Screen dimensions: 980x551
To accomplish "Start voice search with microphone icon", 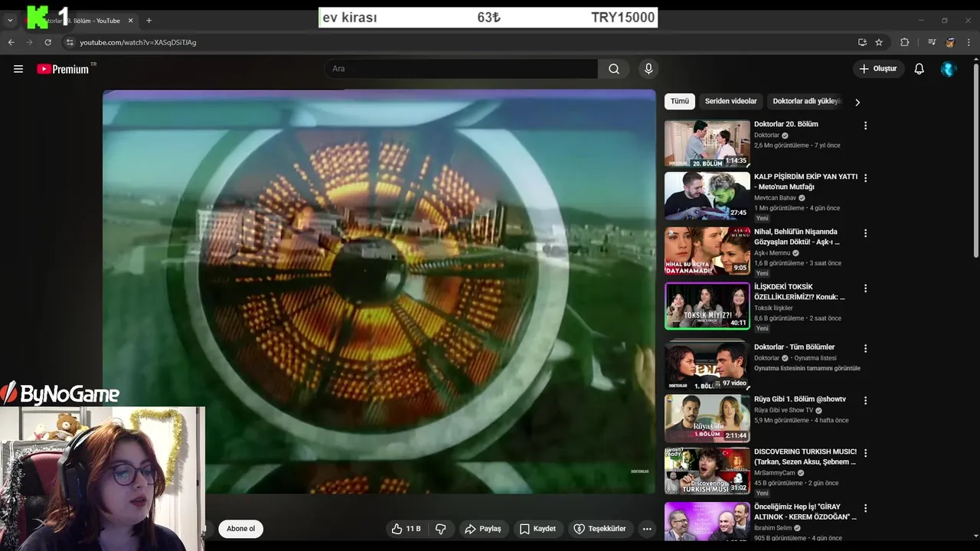I will coord(648,69).
